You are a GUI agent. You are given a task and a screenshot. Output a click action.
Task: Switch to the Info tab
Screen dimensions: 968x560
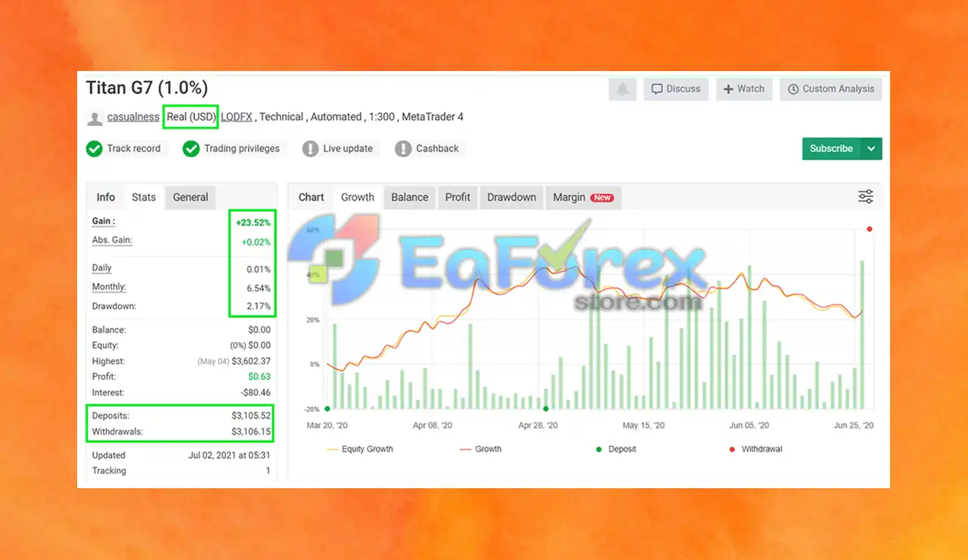click(106, 197)
